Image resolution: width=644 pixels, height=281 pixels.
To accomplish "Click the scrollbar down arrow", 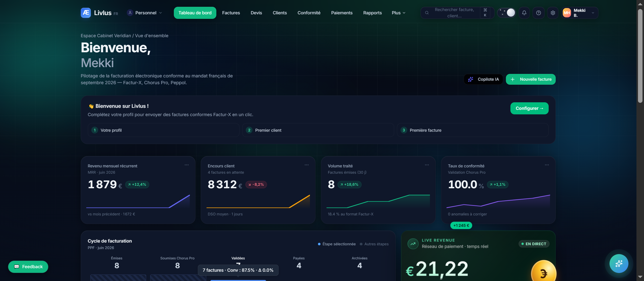I will pos(640,277).
